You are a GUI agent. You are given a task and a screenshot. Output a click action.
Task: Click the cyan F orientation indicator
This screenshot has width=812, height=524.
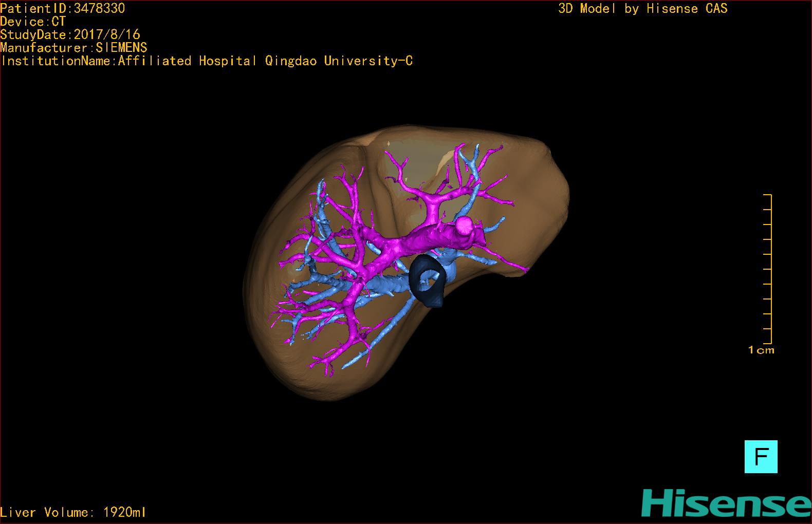[x=761, y=456]
